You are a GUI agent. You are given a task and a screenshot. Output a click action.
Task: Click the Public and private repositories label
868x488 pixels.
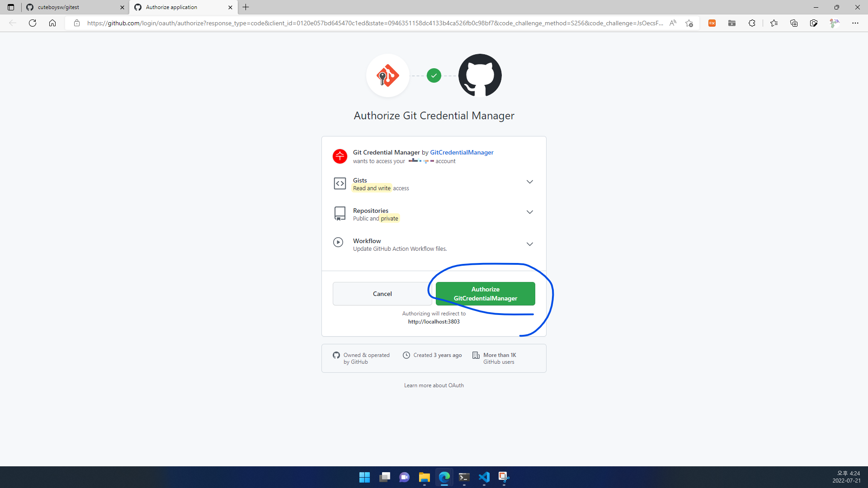(x=376, y=218)
